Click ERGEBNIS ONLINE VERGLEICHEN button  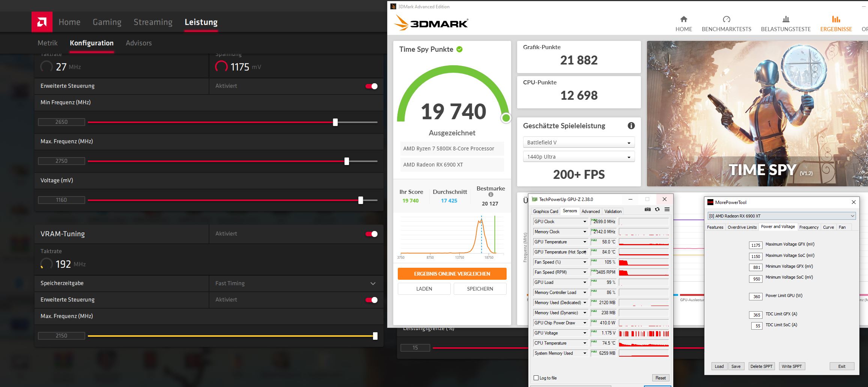(452, 274)
